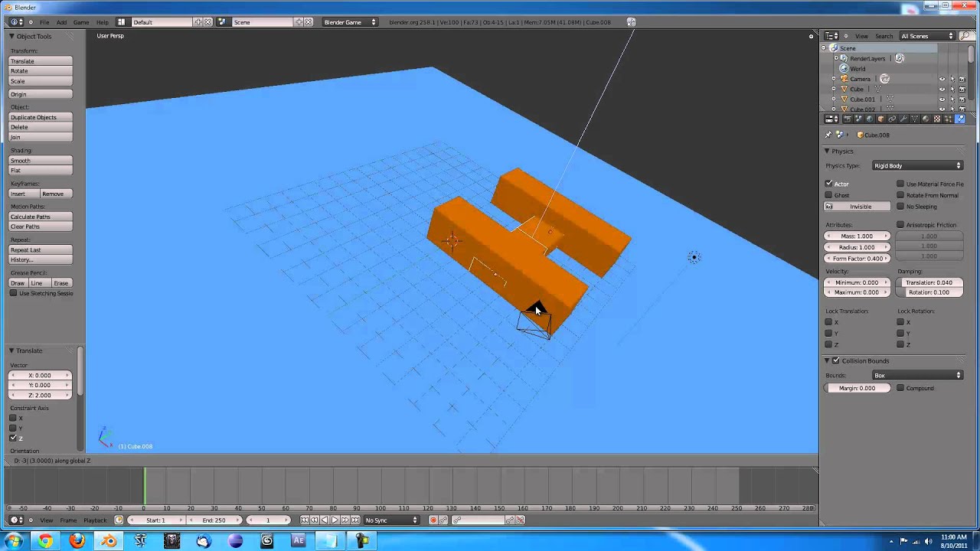
Task: Toggle the Collision Bounds checkbox
Action: (x=836, y=360)
